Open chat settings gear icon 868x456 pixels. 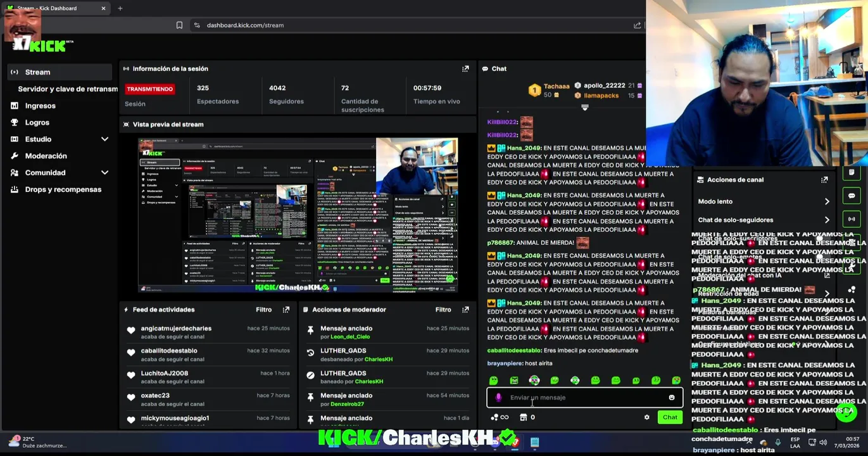click(646, 417)
